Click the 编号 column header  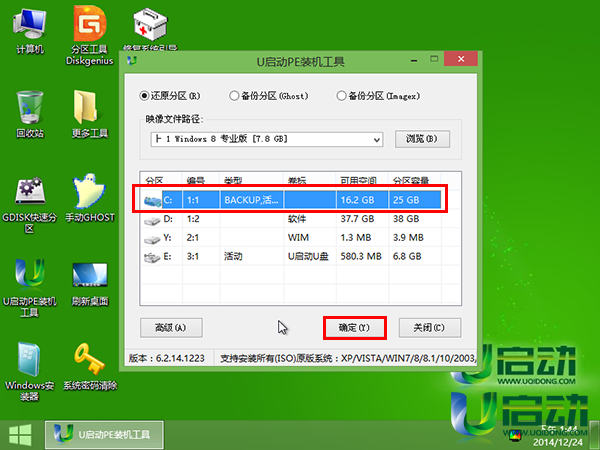click(x=201, y=180)
